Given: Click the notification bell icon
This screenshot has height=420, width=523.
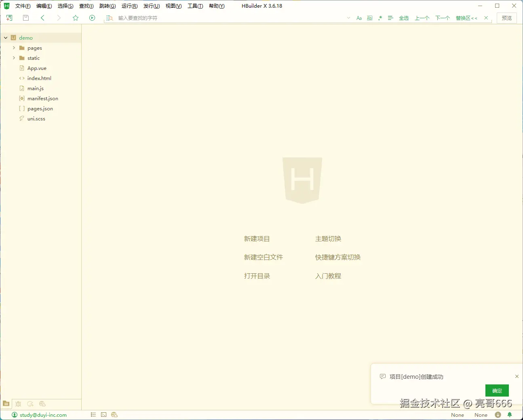Looking at the screenshot, I should (x=510, y=415).
